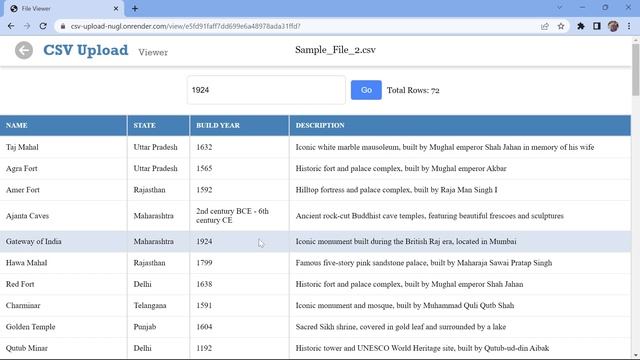Restore down the browser window

tap(605, 7)
